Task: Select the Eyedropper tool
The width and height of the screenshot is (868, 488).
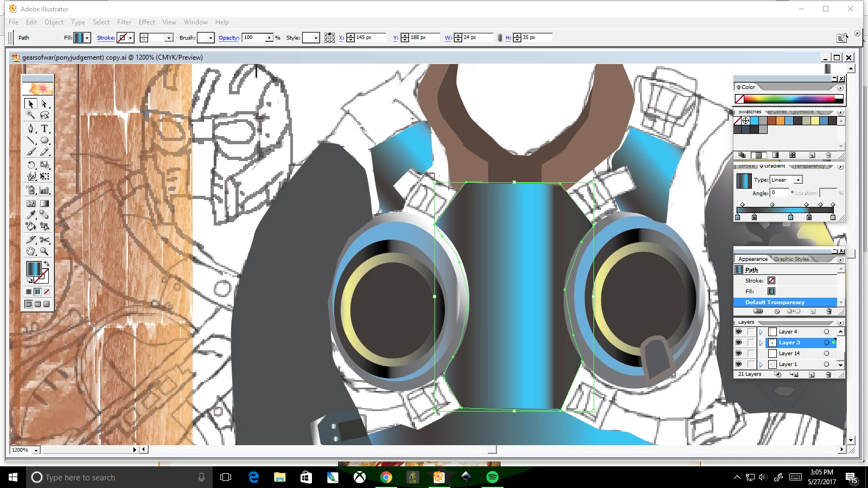Action: pyautogui.click(x=31, y=215)
